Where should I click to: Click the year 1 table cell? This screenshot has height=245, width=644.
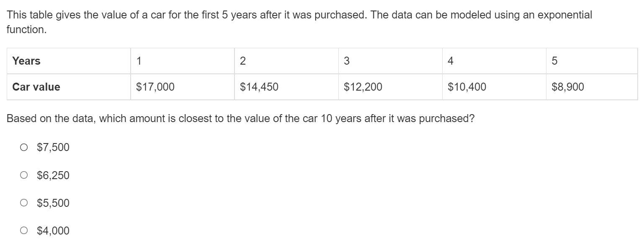[182, 61]
